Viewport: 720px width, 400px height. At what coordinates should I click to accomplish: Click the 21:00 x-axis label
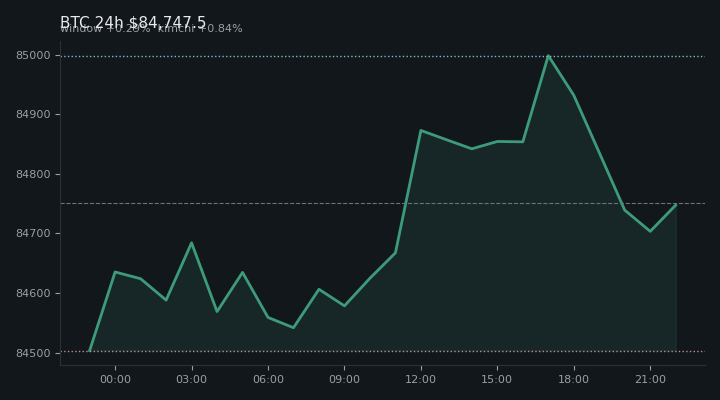click(x=650, y=379)
